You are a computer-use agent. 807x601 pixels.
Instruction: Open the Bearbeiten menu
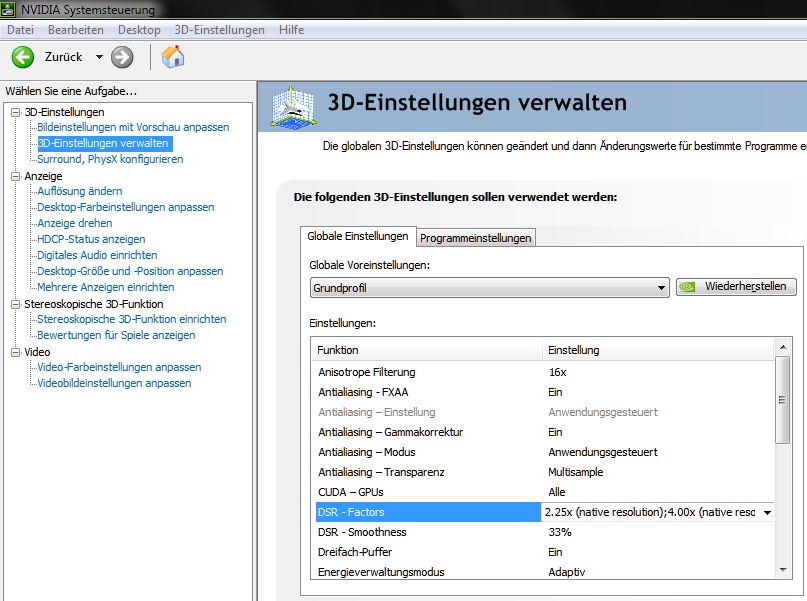76,30
